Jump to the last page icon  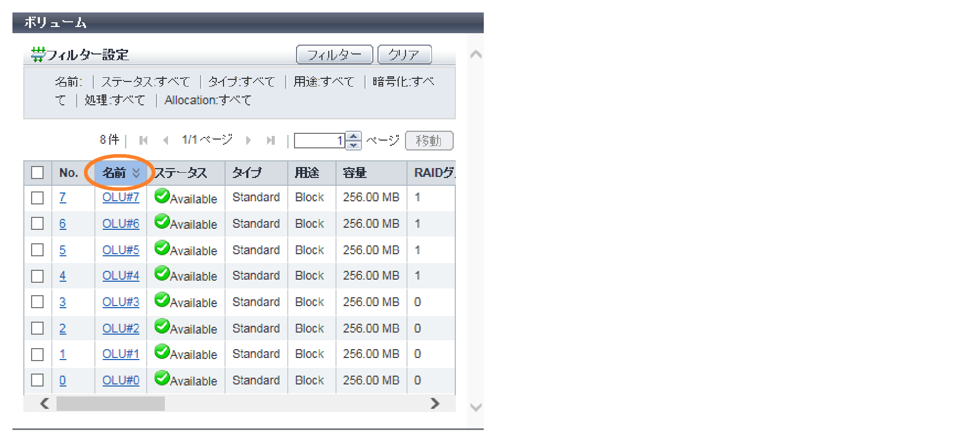270,141
